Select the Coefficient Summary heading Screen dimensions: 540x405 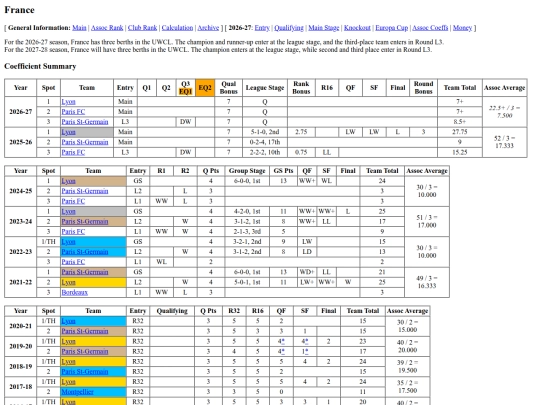click(40, 66)
